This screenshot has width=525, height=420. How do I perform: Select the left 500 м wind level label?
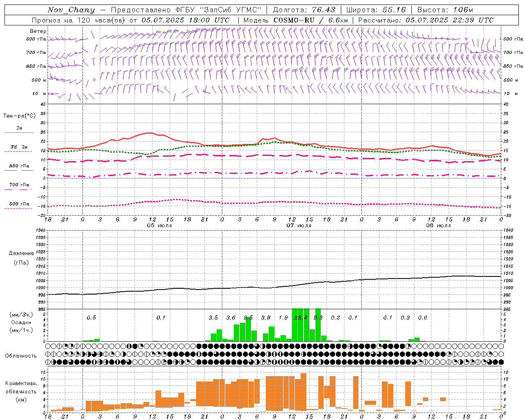point(39,80)
